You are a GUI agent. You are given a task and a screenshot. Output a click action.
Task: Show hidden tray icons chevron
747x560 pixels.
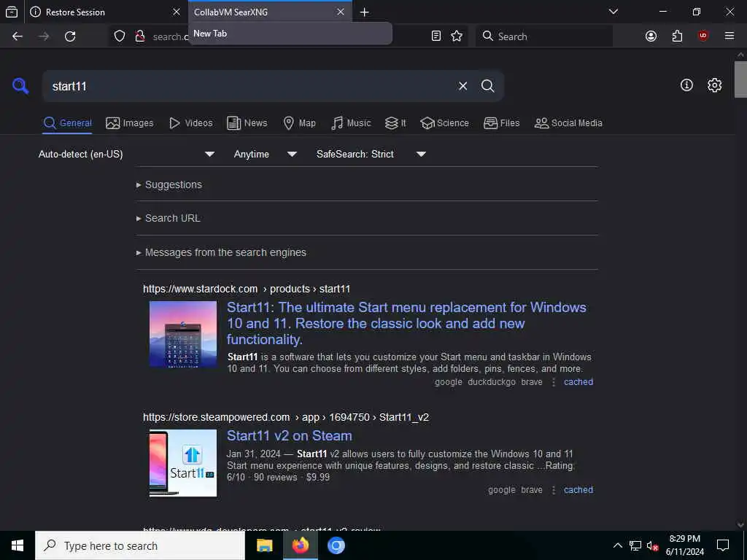point(617,545)
